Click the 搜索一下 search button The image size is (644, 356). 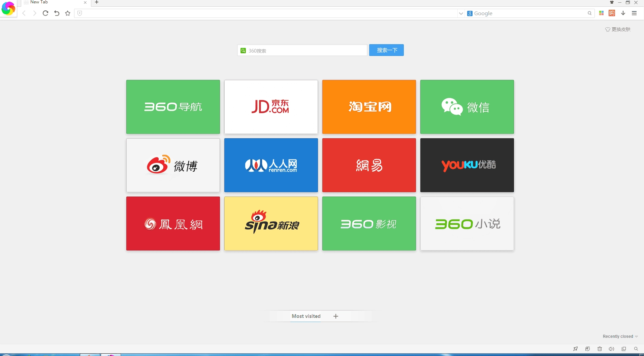tap(386, 50)
